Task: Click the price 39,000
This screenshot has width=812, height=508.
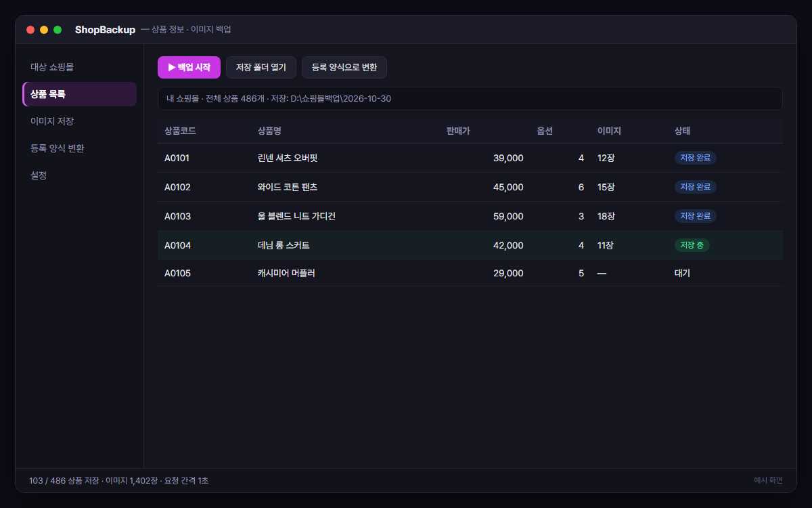Action: click(x=508, y=158)
